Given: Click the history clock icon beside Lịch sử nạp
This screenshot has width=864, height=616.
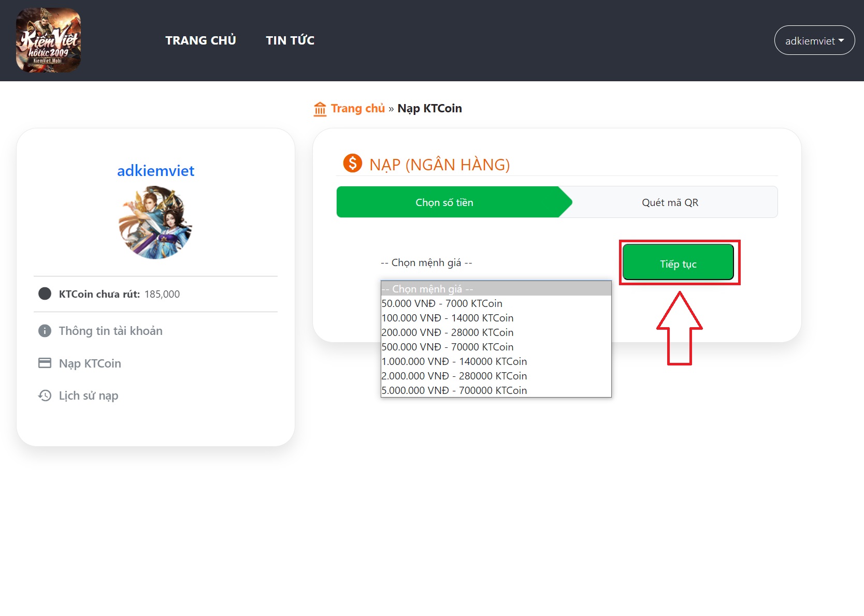Looking at the screenshot, I should pos(45,395).
